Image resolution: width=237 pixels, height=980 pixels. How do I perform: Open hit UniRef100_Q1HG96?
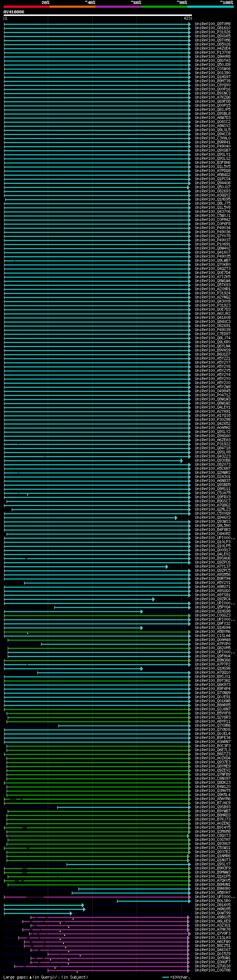click(x=213, y=669)
